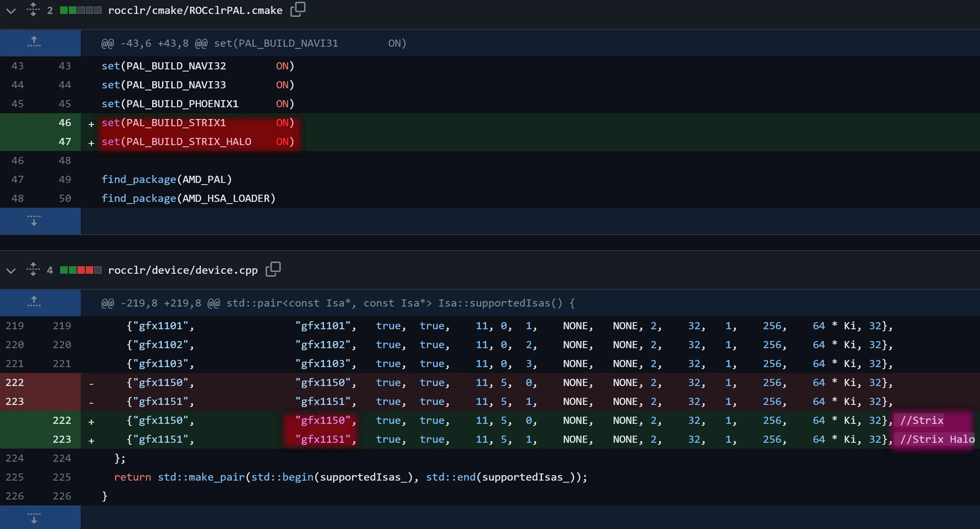Select added line number 47 for PAL_BUILD_STRIX_HALO

[64, 141]
